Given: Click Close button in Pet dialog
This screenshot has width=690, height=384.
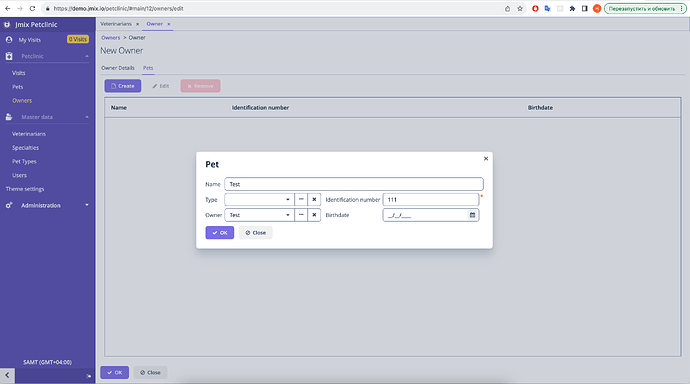Looking at the screenshot, I should [x=256, y=233].
